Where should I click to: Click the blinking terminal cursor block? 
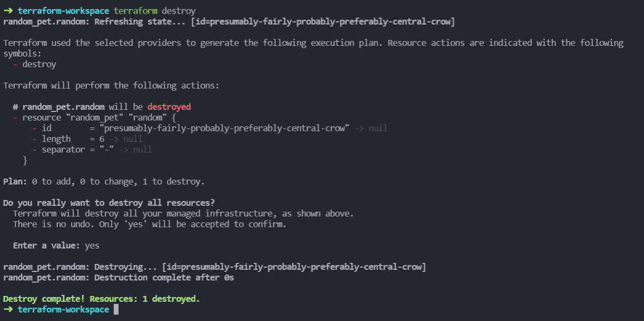pos(116,310)
